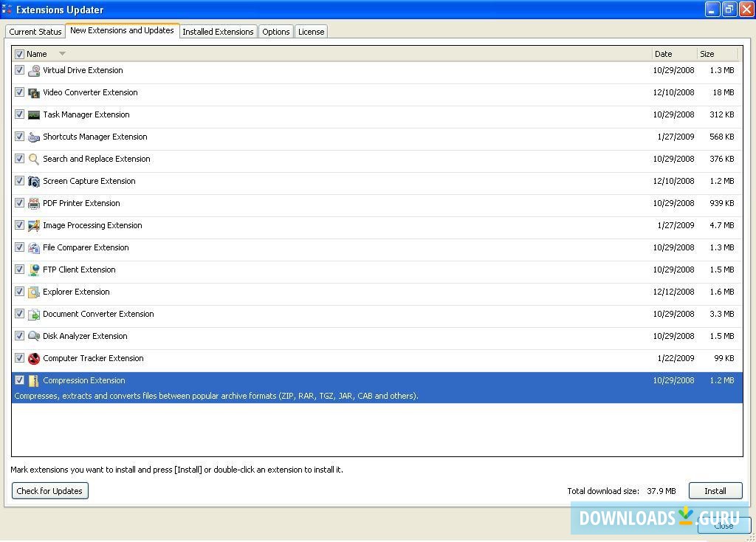Click the Task Manager Extension icon
756x542 pixels.
pyautogui.click(x=34, y=114)
